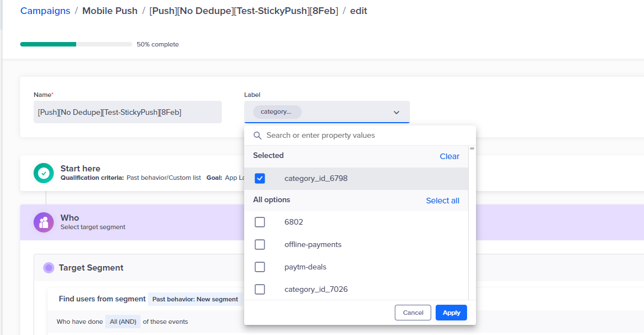
Task: Uncheck the category_id_6798 checkbox
Action: (260, 178)
